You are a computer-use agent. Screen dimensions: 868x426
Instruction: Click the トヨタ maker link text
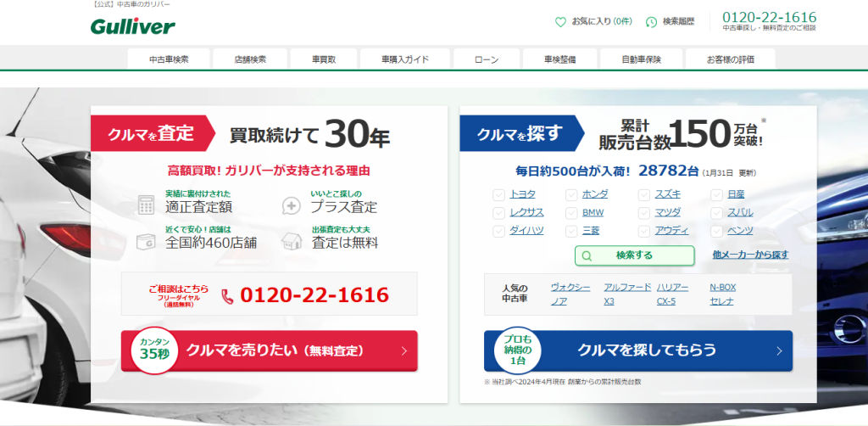(522, 194)
